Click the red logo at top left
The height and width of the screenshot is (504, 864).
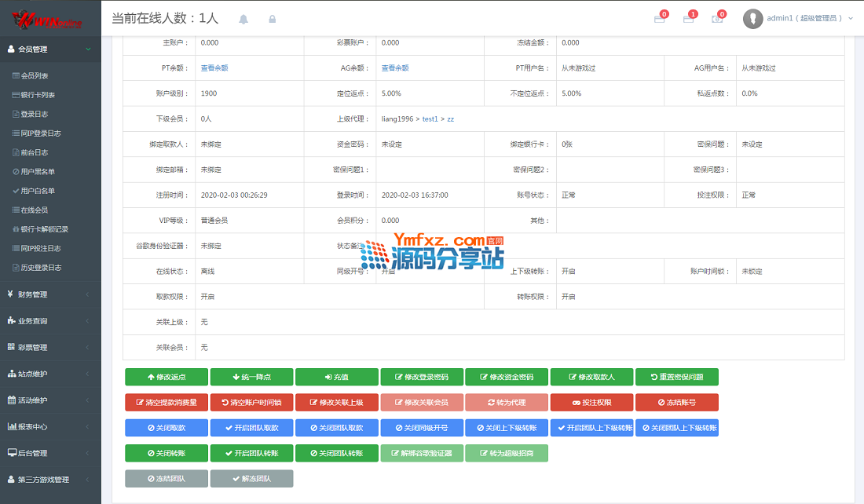pyautogui.click(x=50, y=18)
